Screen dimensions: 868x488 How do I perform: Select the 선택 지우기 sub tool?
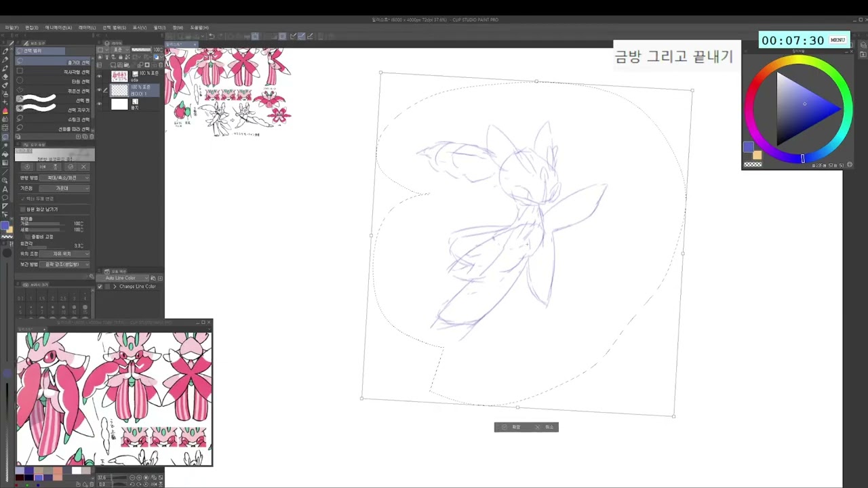click(x=54, y=110)
